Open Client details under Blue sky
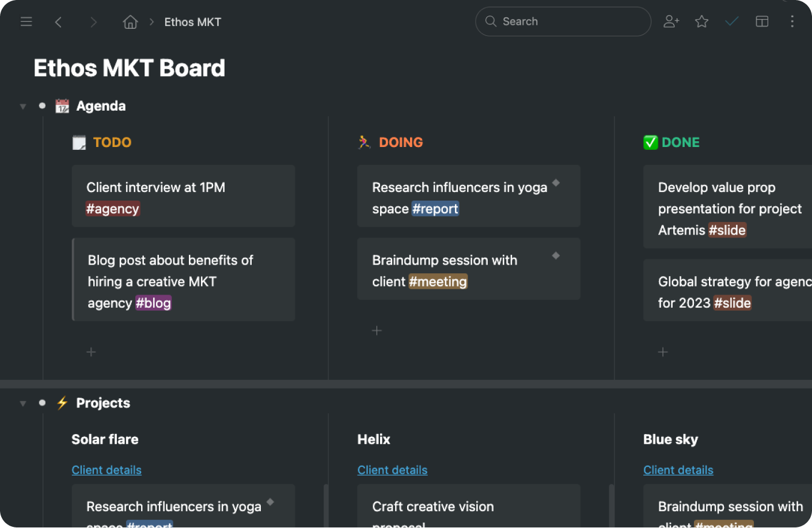Image resolution: width=812 pixels, height=528 pixels. coord(678,470)
